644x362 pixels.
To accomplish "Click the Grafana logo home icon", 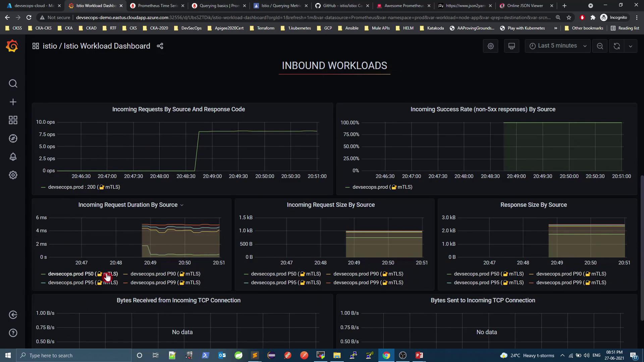I will 12,46.
